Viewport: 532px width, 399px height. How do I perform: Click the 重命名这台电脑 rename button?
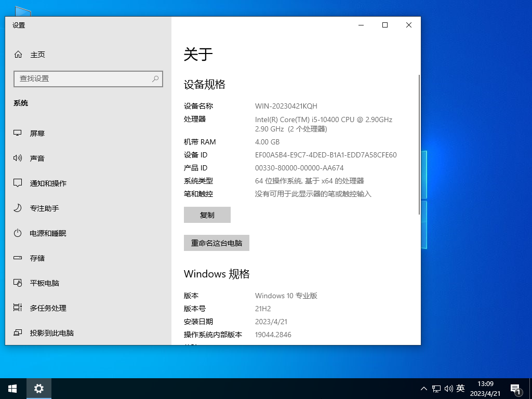[x=216, y=243]
